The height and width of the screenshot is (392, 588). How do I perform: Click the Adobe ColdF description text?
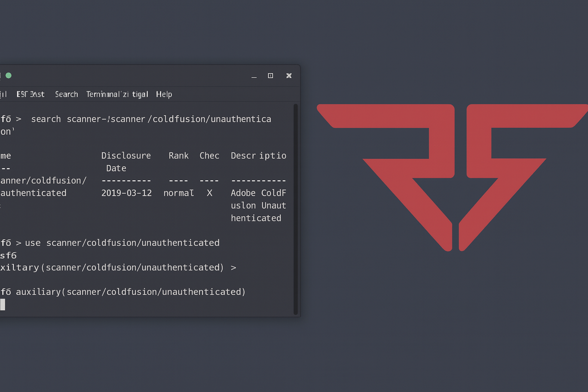[258, 193]
